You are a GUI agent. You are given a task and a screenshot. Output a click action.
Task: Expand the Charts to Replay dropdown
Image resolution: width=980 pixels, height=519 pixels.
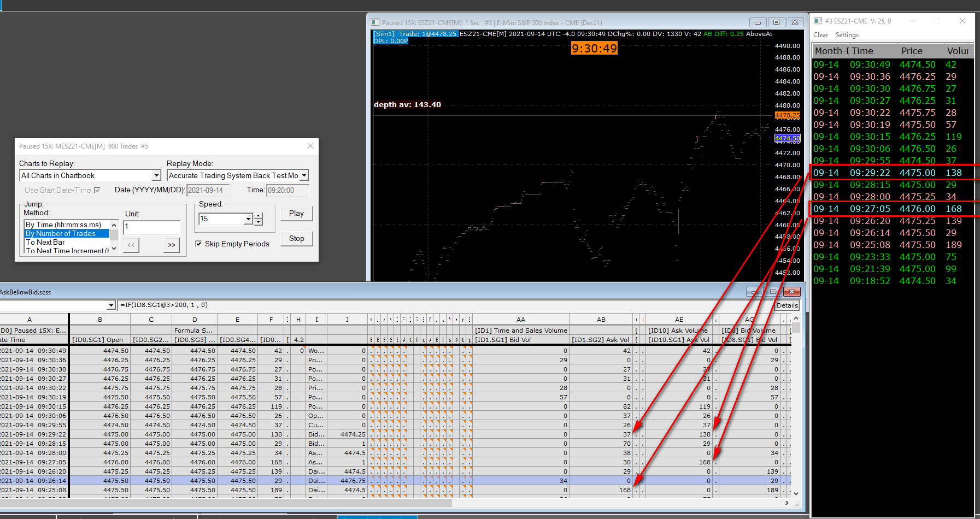point(156,175)
